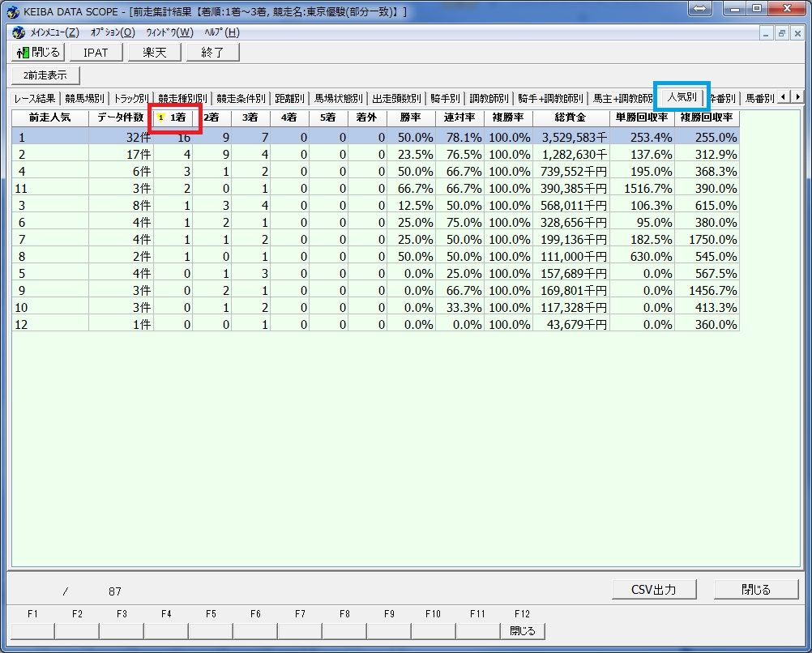This screenshot has width=812, height=653.
Task: Click the 閉じる toolbar button
Action: 38,53
